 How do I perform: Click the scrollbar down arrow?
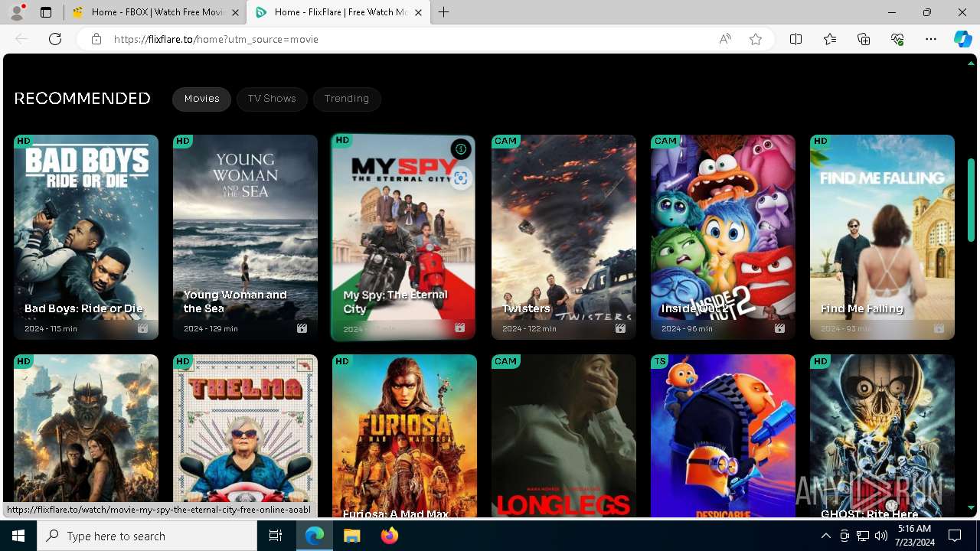coord(971,507)
